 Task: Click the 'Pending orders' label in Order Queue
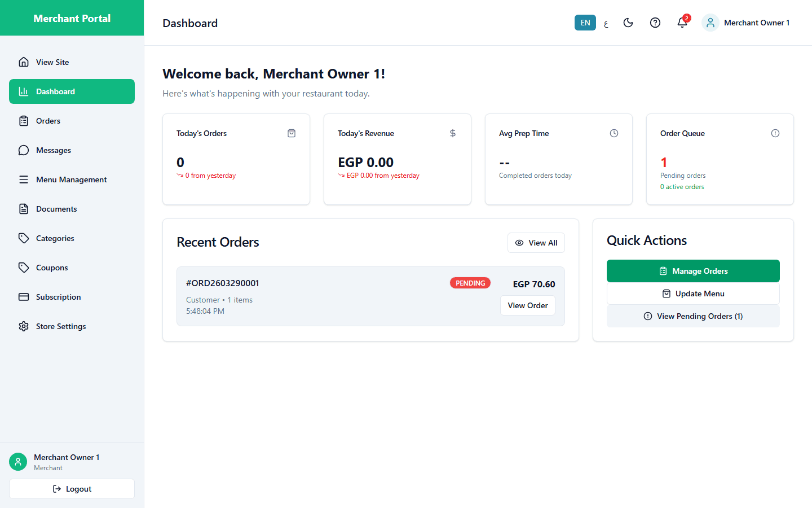[683, 176]
